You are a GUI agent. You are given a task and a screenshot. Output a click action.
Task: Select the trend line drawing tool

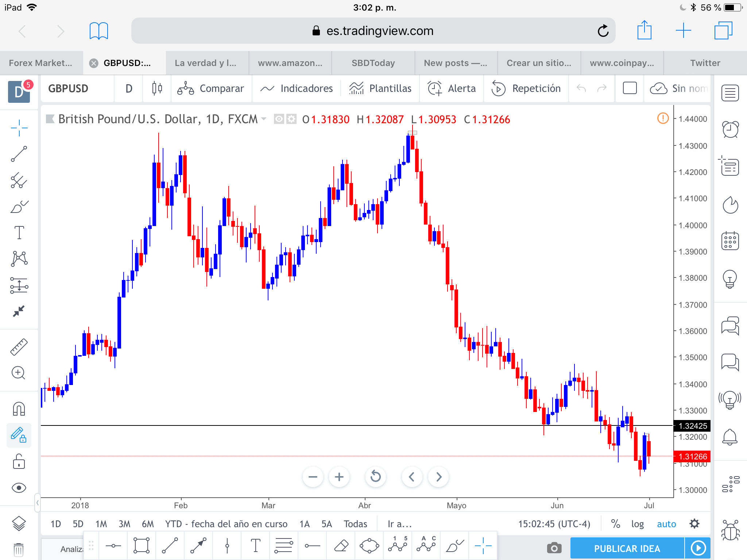19,154
